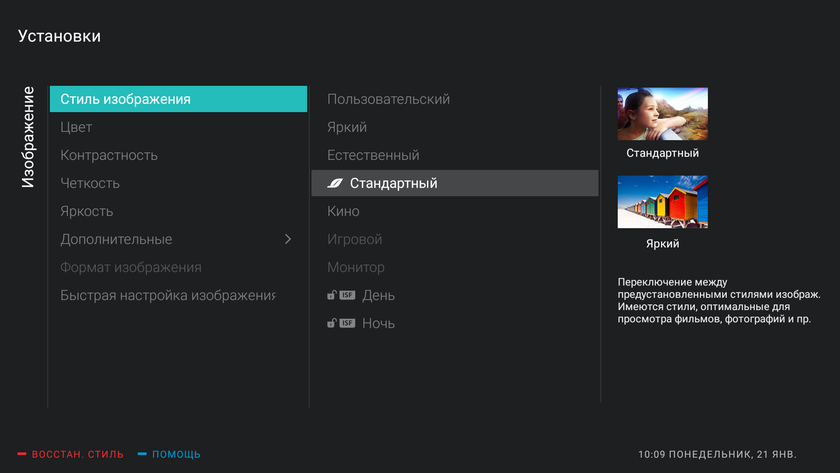Select the Пользовательский picture style
The width and height of the screenshot is (840, 473).
(x=388, y=100)
